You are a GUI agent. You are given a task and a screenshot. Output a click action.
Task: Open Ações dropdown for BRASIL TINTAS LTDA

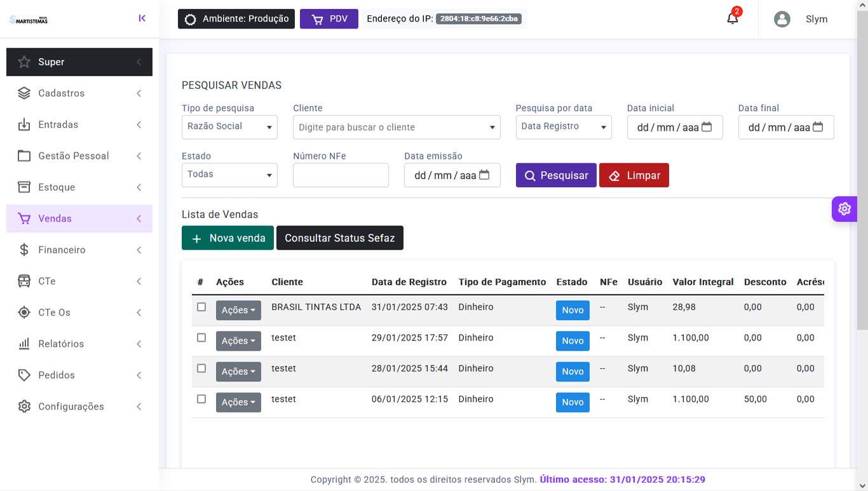coord(238,310)
